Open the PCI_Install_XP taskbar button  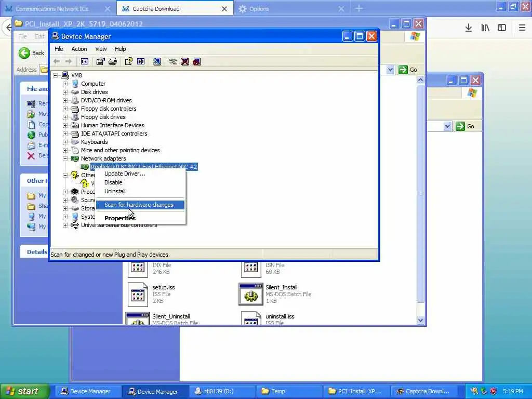coord(355,391)
